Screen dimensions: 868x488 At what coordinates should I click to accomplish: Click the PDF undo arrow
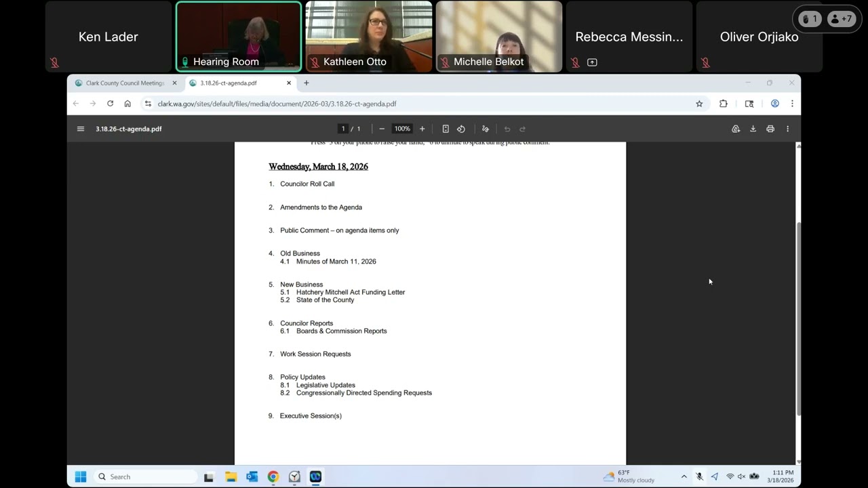507,129
